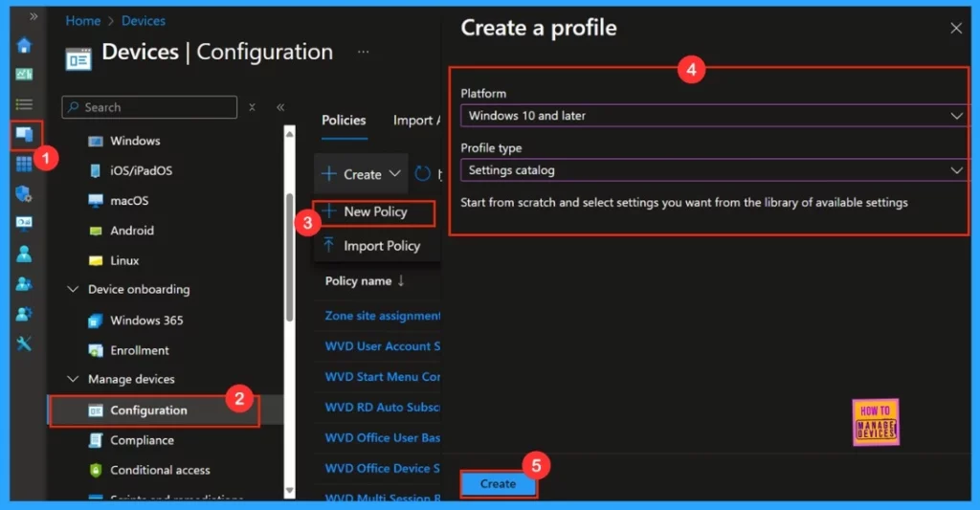Collapse Device onboarding section

[x=73, y=289]
